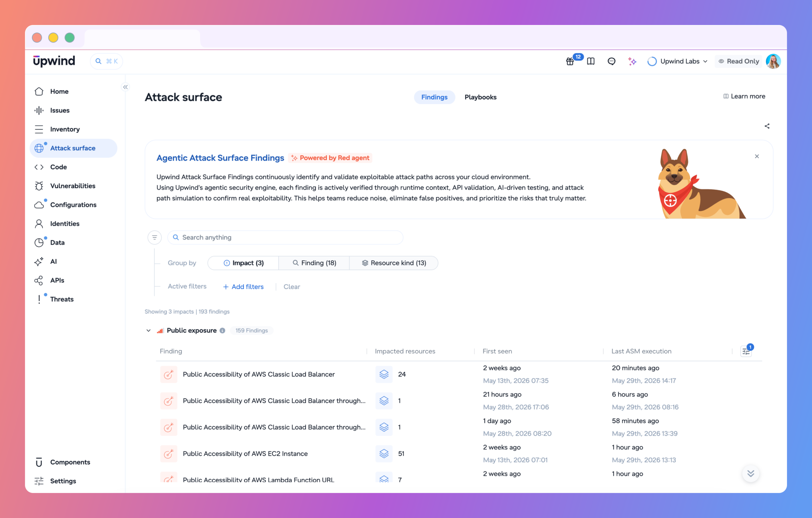Open Vulnerabilities in the sidebar

click(74, 186)
